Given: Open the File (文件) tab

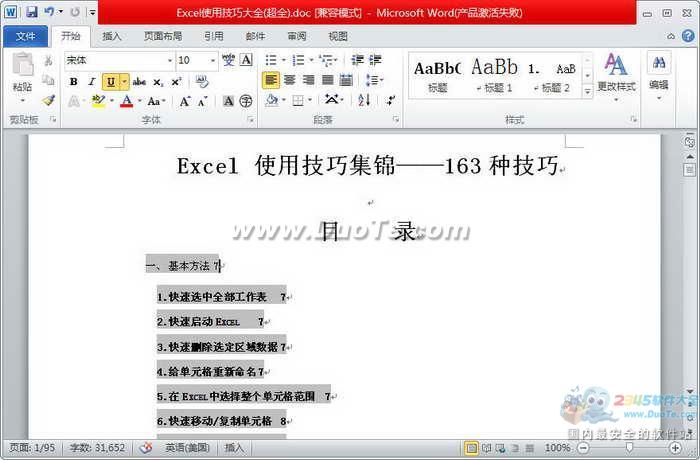Looking at the screenshot, I should pos(25,36).
